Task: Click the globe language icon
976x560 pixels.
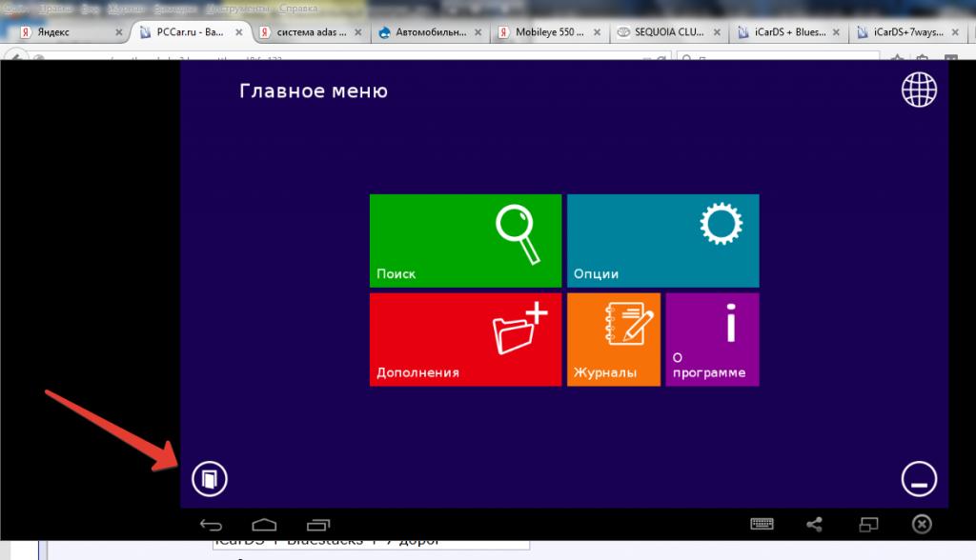Action: (x=919, y=90)
